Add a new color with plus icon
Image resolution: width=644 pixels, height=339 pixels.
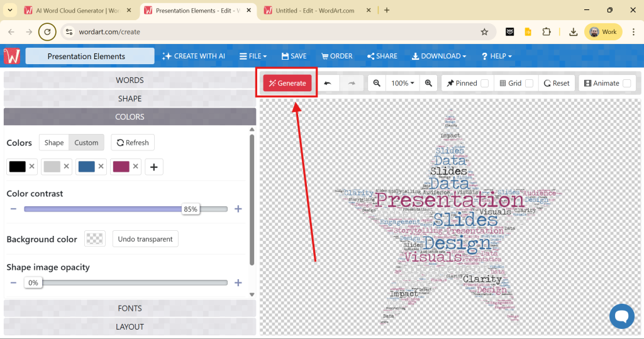154,167
